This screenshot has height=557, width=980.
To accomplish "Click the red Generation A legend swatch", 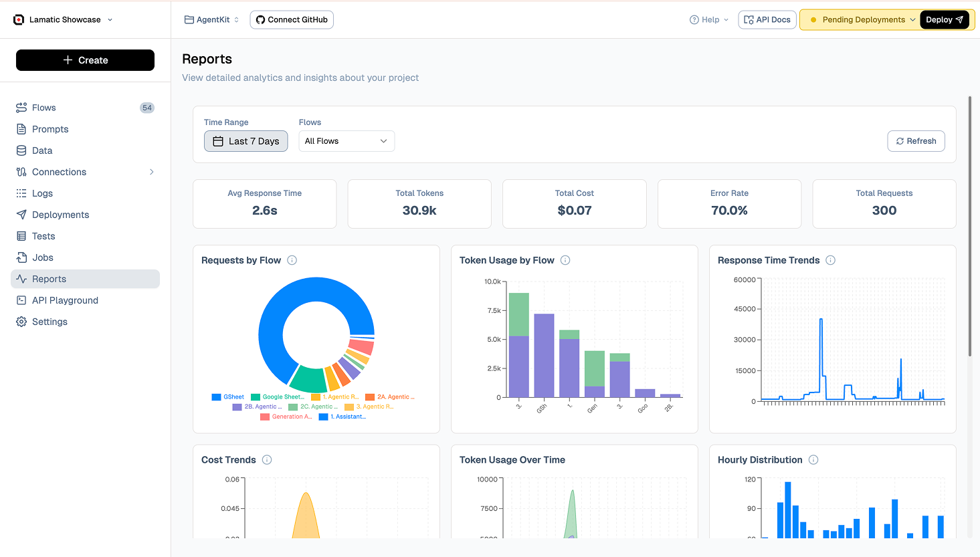I will [x=265, y=417].
